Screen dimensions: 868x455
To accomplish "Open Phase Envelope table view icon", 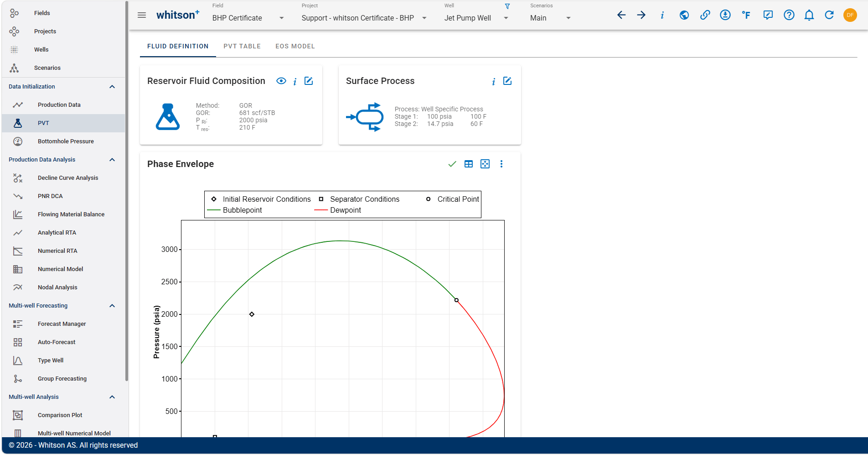I will [469, 164].
